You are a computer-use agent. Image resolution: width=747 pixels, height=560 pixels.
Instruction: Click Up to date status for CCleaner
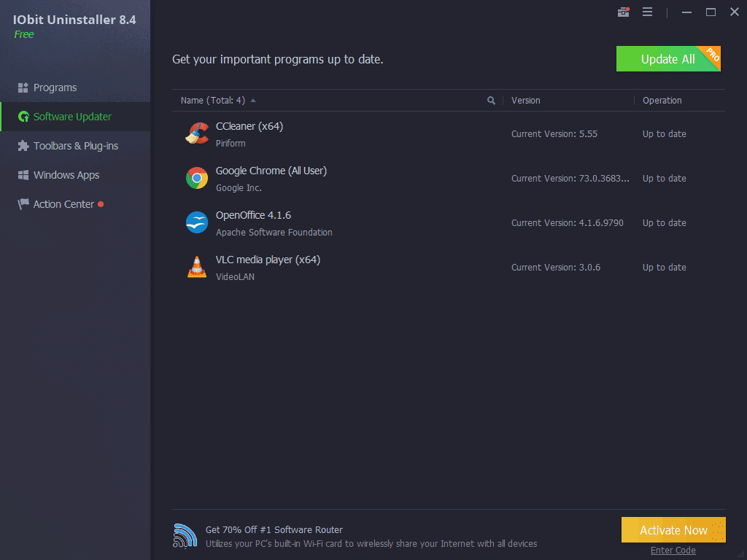coord(664,134)
